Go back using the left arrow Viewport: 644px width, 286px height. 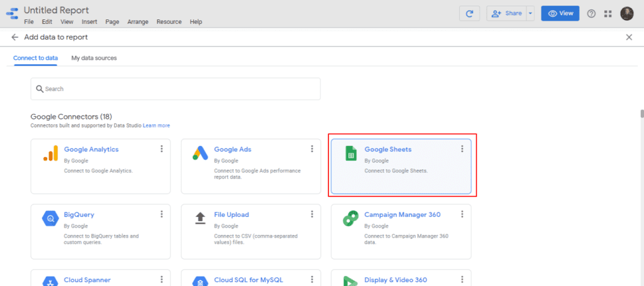(15, 37)
